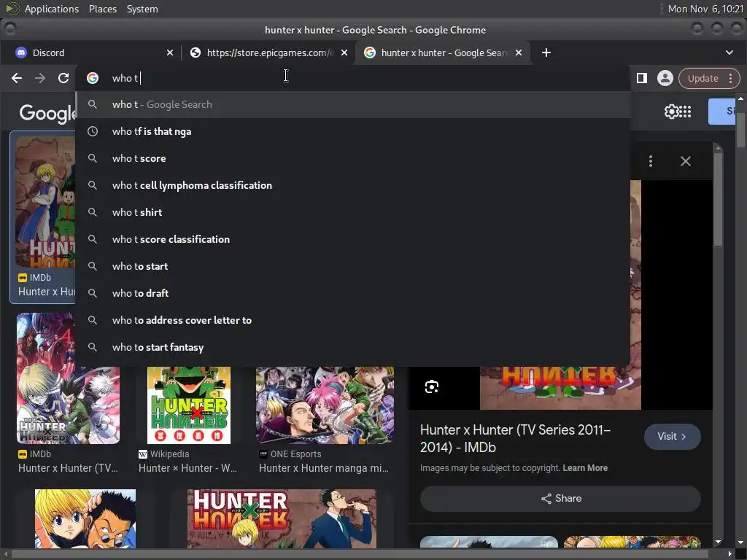Viewport: 747px width, 560px height.
Task: Reload the current page
Action: pyautogui.click(x=63, y=78)
